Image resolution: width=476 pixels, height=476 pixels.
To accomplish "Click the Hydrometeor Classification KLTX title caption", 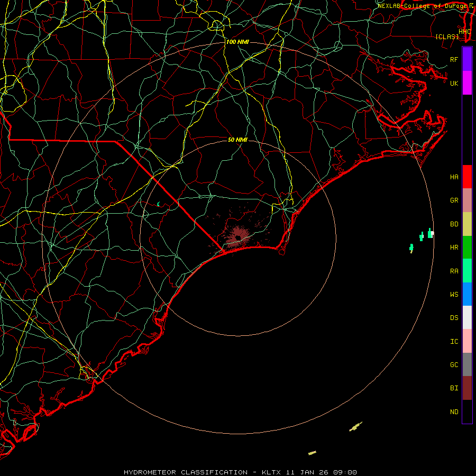I will click(x=240, y=472).
